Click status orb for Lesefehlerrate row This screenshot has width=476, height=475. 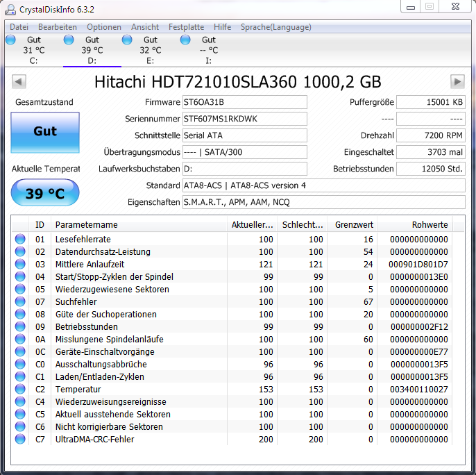coord(20,239)
